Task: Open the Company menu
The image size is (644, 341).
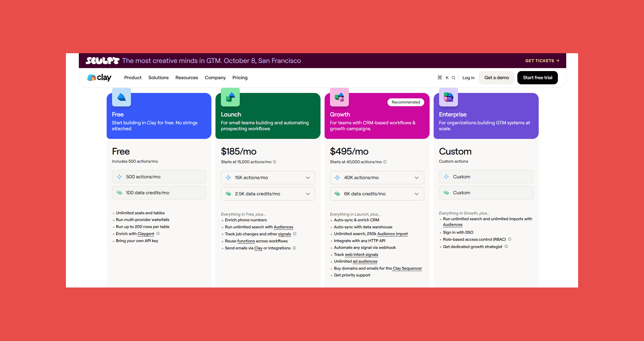Action: 215,78
